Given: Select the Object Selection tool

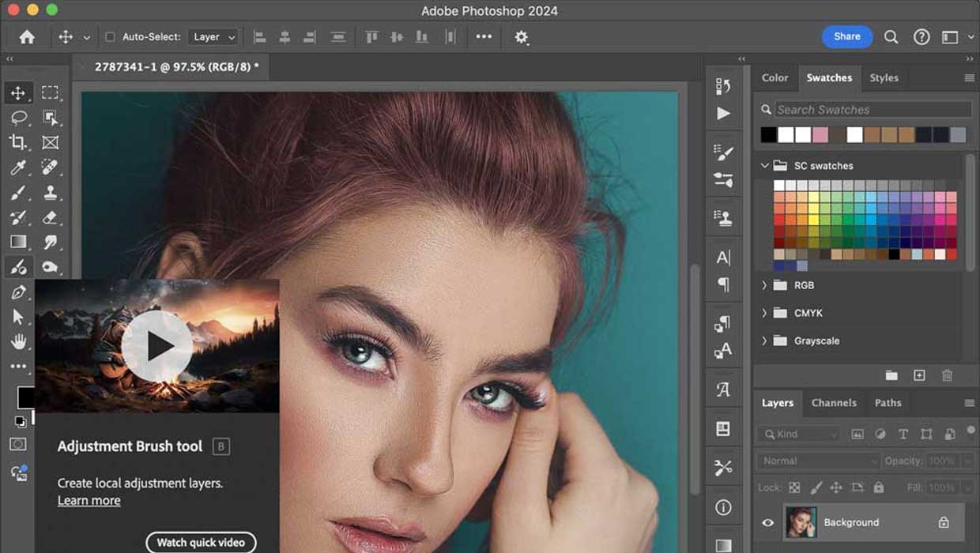Looking at the screenshot, I should tap(51, 118).
